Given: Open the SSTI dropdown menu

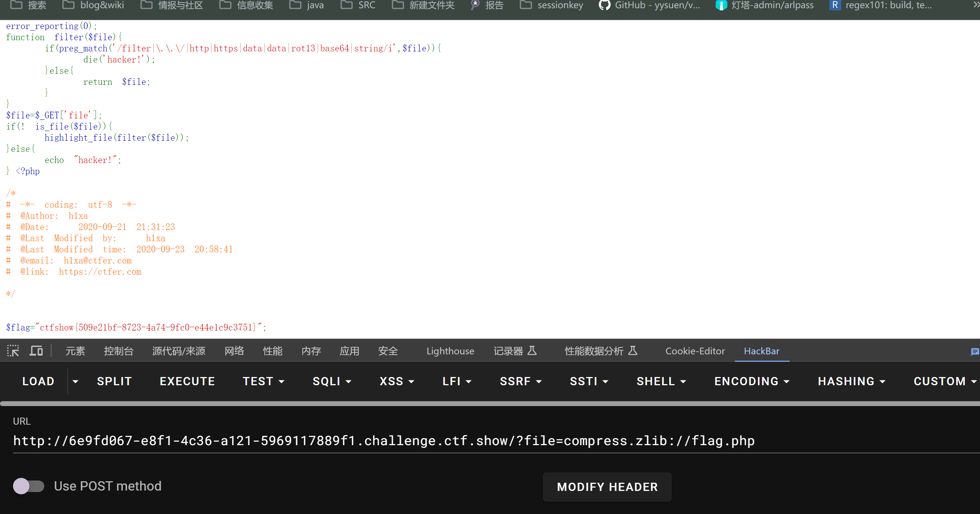Looking at the screenshot, I should coord(589,381).
